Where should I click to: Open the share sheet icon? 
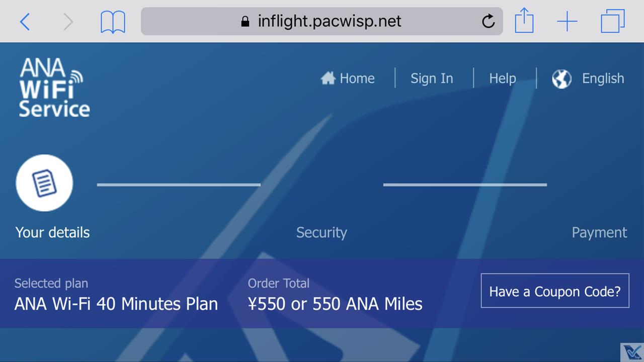pos(524,22)
